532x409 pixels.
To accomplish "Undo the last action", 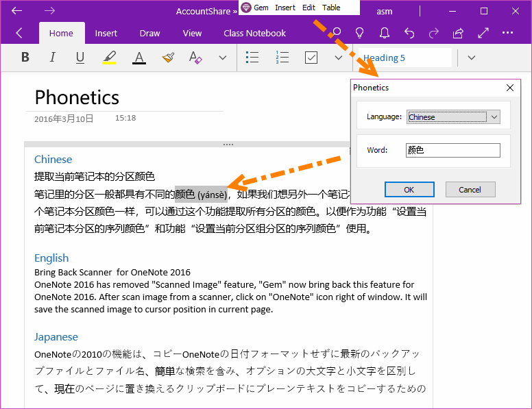I will tap(409, 33).
